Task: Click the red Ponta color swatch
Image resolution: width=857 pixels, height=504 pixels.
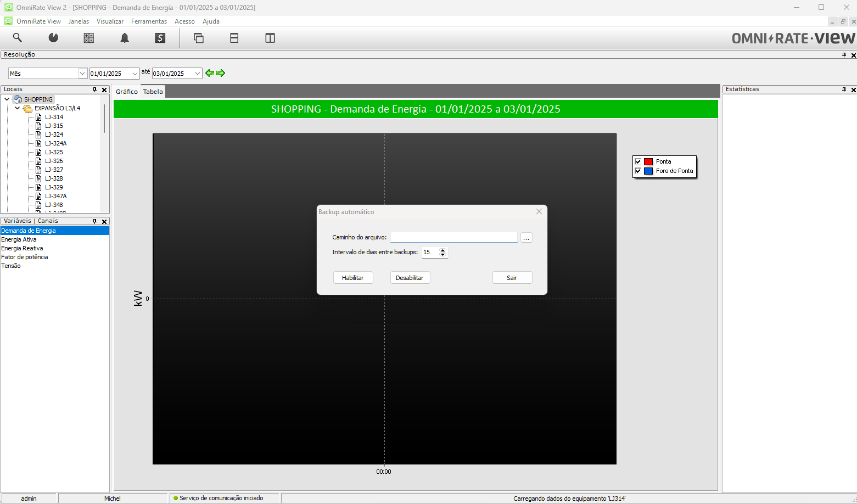Action: [648, 161]
